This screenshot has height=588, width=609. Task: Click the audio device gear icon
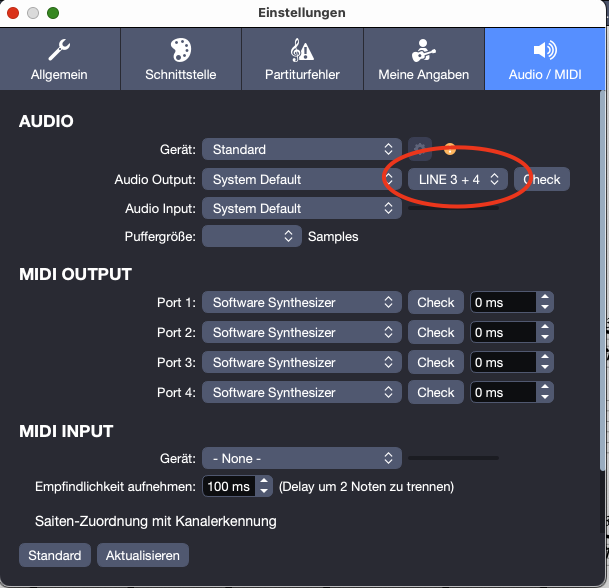pos(420,149)
